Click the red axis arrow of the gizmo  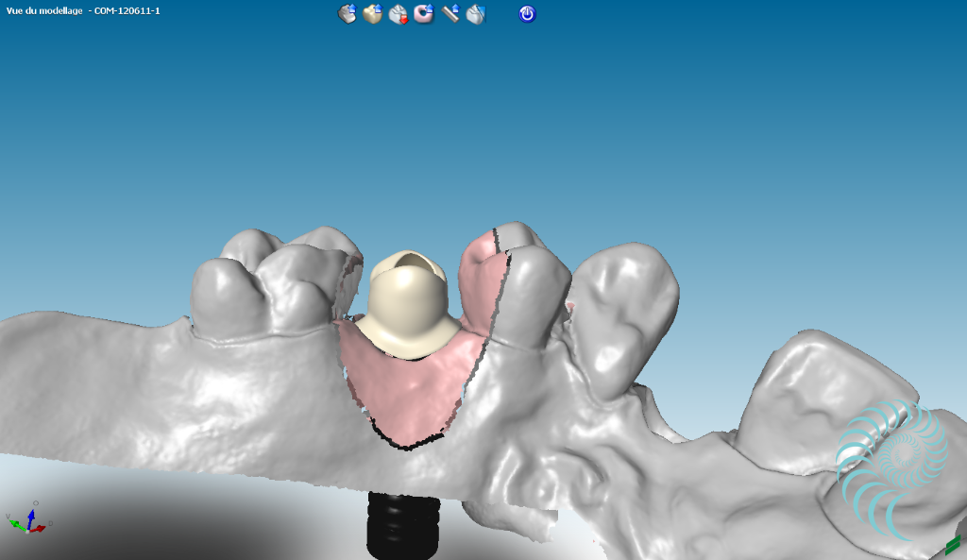click(x=40, y=528)
